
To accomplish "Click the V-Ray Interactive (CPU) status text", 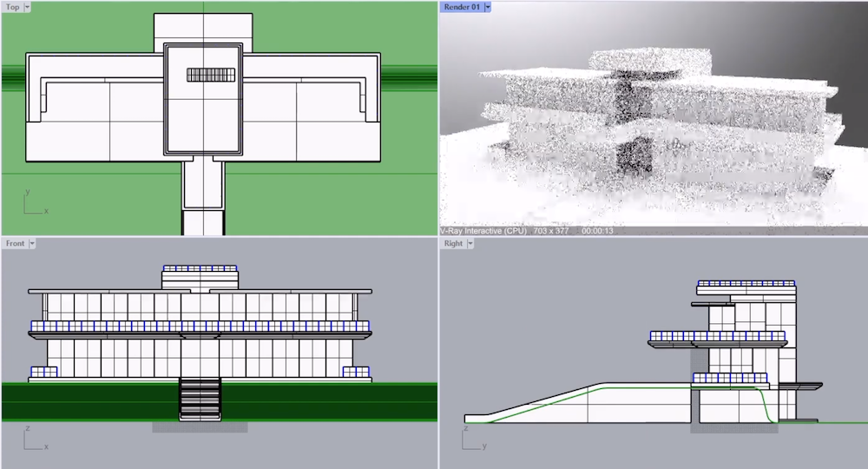I will click(483, 231).
